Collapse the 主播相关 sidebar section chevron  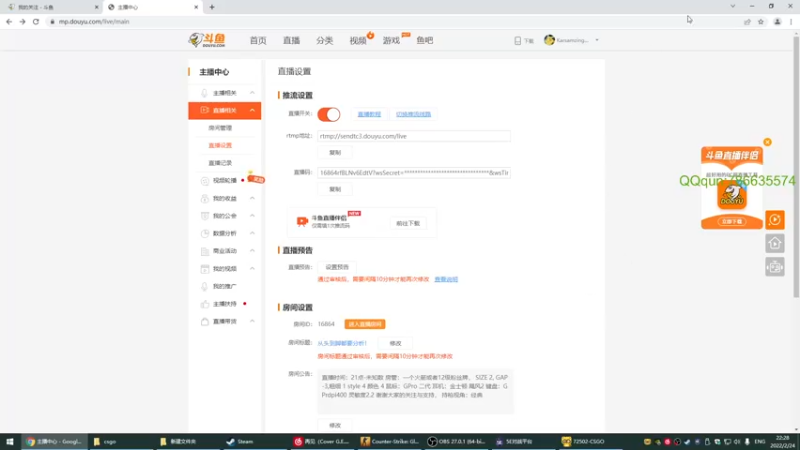252,93
